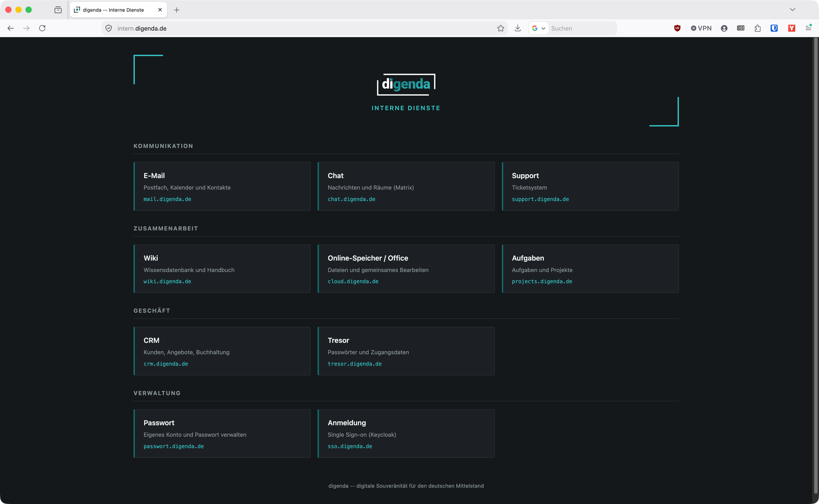
Task: Show site protection info via shield icon
Action: click(x=109, y=28)
